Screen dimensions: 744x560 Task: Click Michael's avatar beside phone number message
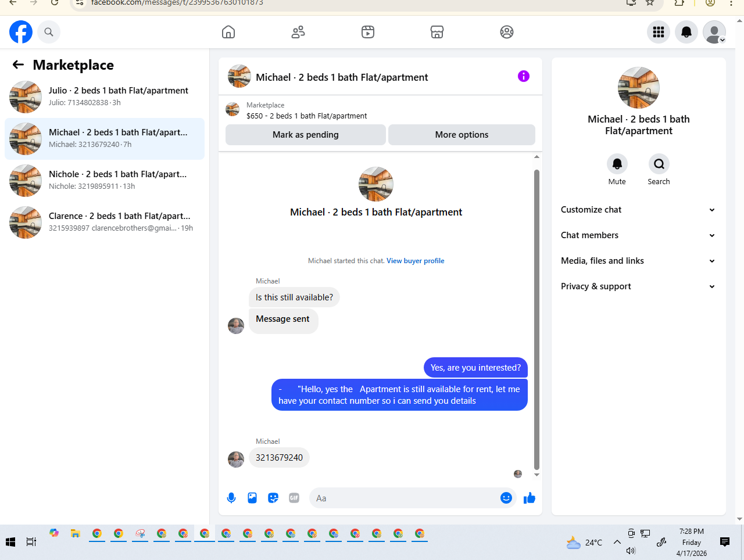click(236, 460)
